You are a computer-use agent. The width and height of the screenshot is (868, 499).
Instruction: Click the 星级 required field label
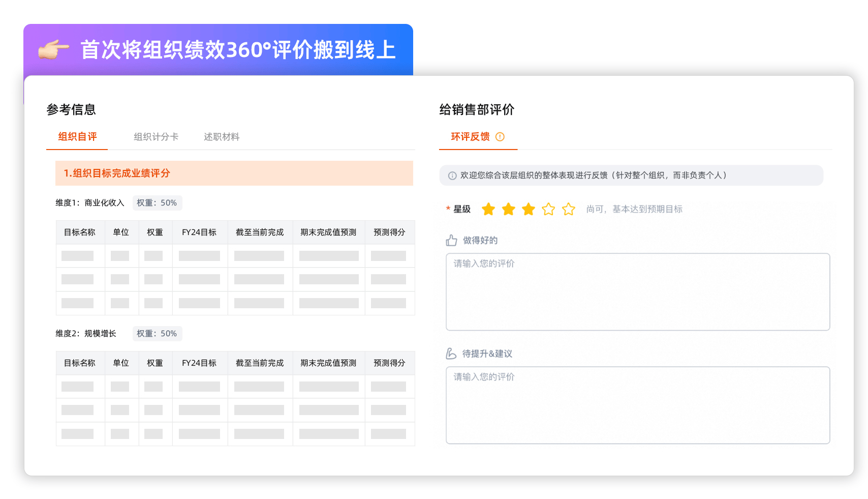coord(458,209)
